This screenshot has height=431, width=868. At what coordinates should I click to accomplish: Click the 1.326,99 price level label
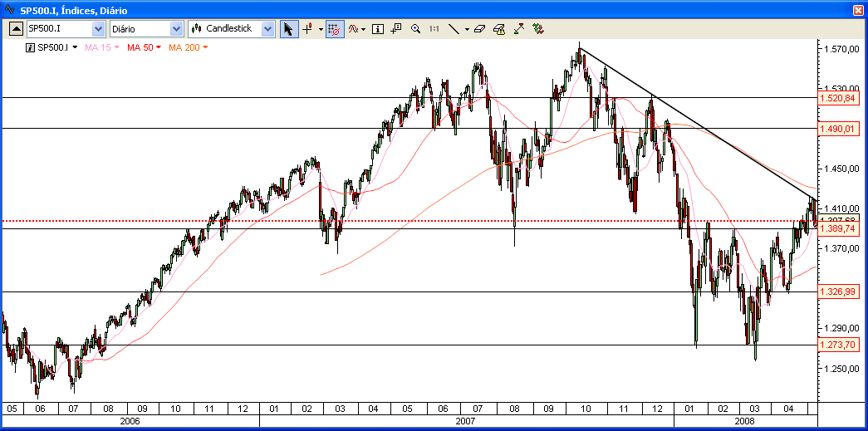point(838,291)
